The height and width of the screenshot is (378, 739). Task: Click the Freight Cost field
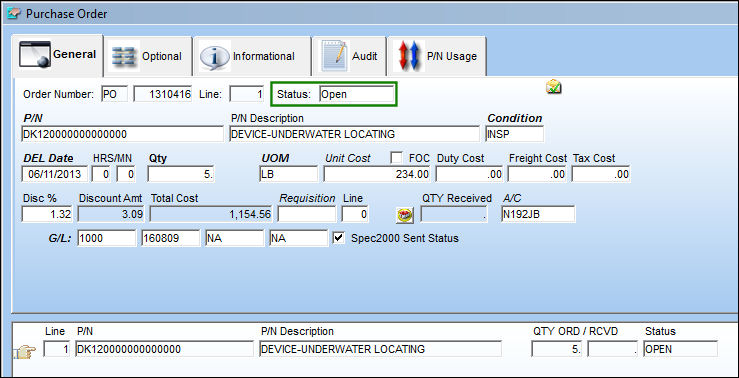537,174
